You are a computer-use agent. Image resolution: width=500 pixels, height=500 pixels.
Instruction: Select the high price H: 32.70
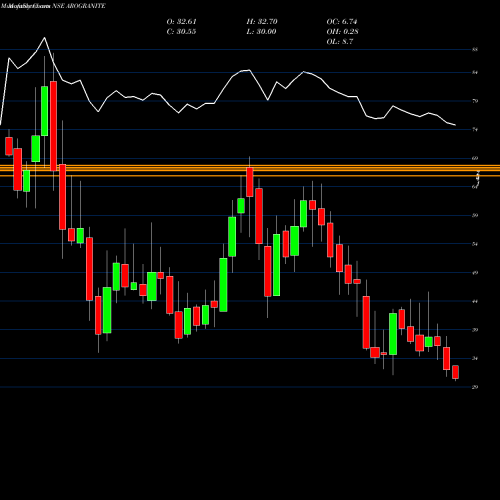pos(262,22)
